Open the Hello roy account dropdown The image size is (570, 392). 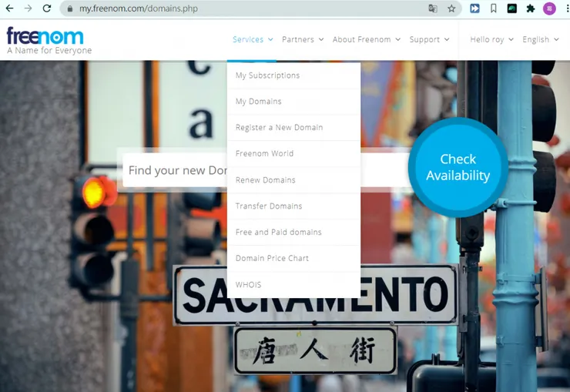pyautogui.click(x=491, y=39)
